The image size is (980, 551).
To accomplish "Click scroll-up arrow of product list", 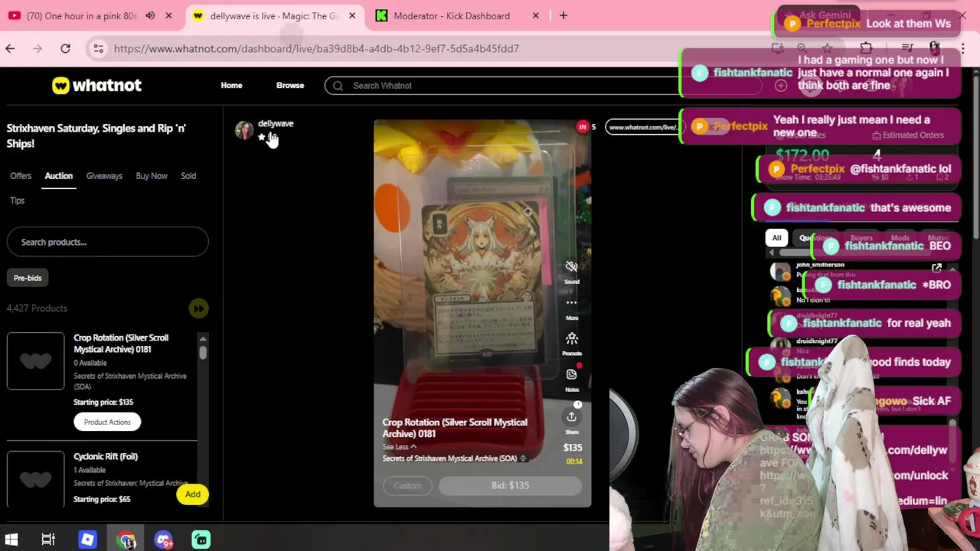I will 203,338.
